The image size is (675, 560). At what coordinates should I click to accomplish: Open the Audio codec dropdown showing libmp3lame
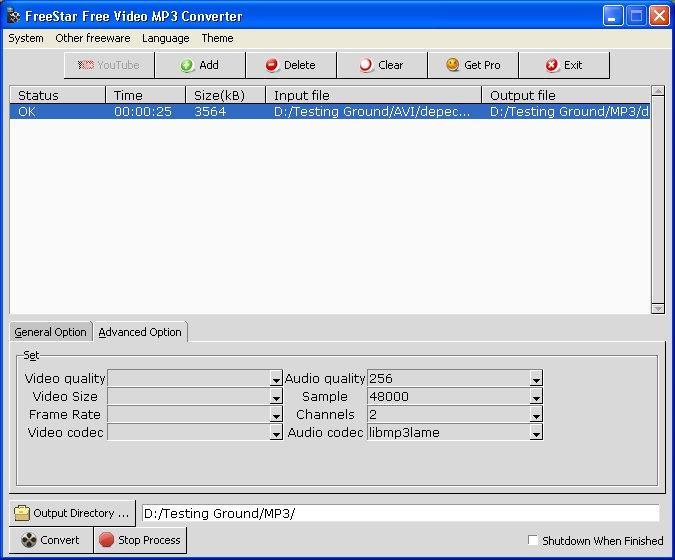(536, 433)
